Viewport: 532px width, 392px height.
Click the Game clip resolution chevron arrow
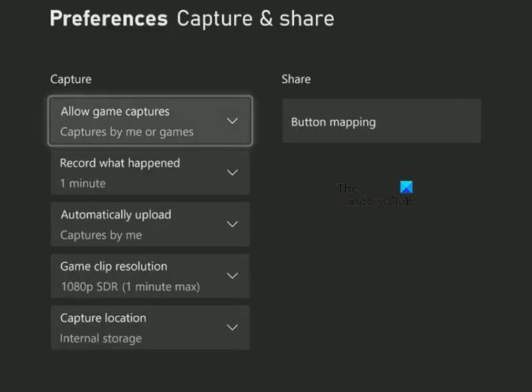coord(233,276)
